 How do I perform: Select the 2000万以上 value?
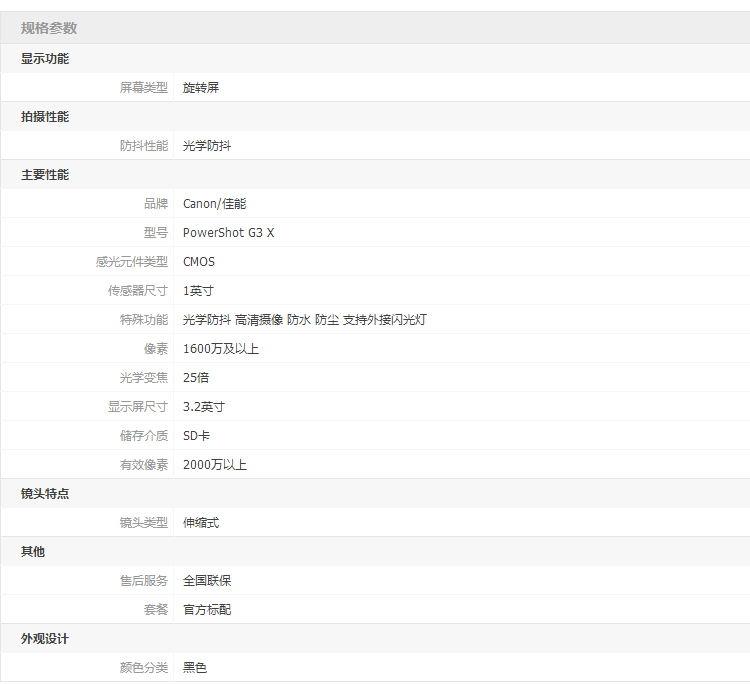(215, 465)
